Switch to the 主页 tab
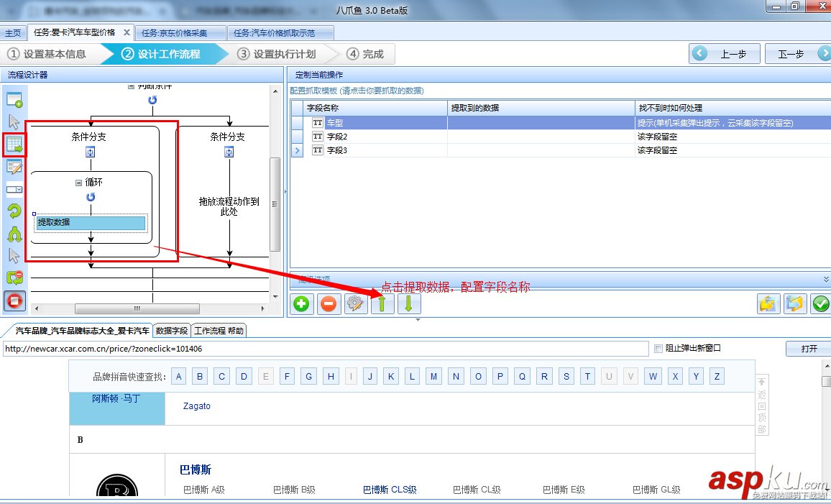Image resolution: width=831 pixels, height=504 pixels. coord(13,33)
